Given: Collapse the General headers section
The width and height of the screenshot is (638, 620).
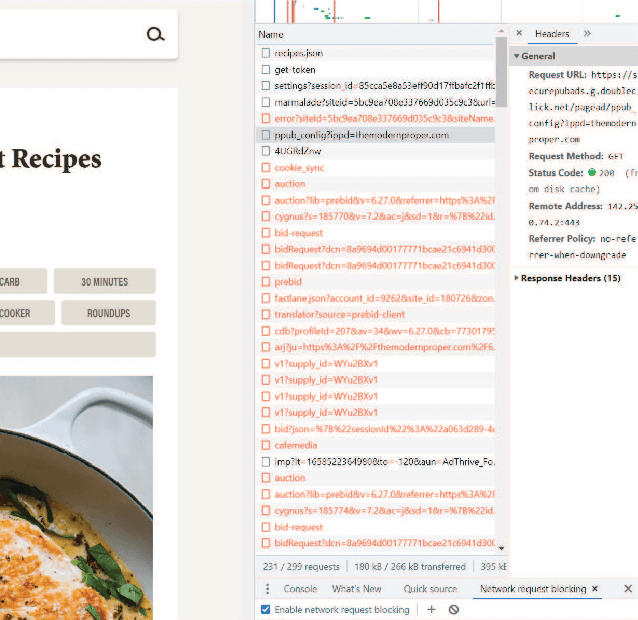Looking at the screenshot, I should 518,57.
